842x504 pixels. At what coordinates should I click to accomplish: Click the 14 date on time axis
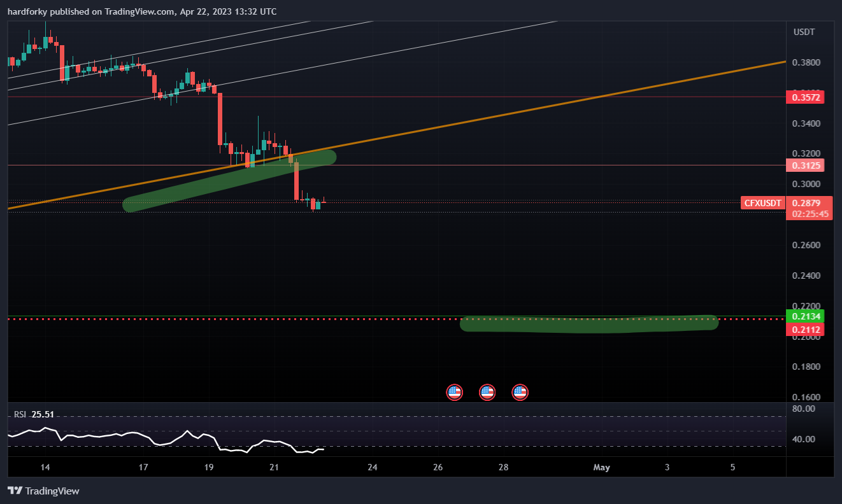point(45,467)
